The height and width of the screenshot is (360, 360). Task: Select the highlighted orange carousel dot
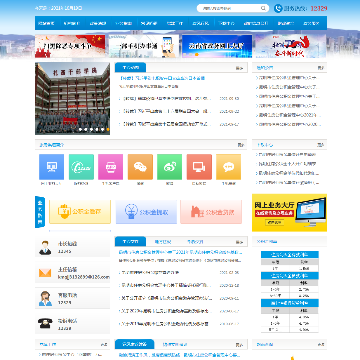[x=108, y=129]
